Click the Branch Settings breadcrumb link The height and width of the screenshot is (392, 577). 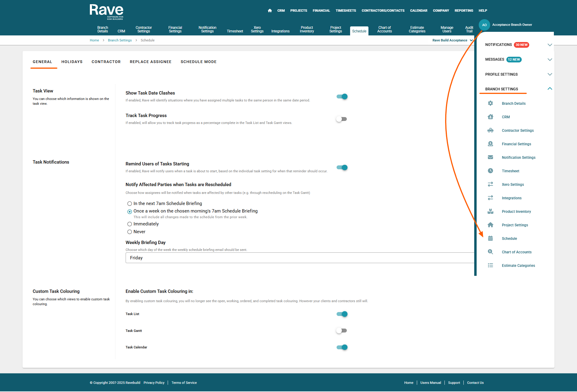(x=120, y=40)
